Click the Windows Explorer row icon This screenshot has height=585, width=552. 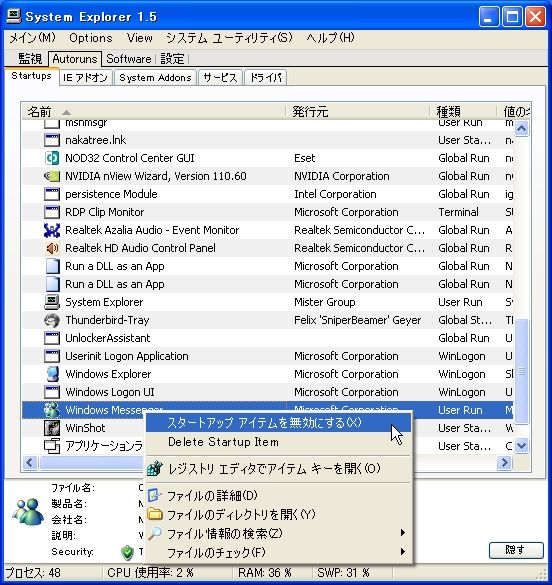pyautogui.click(x=52, y=374)
